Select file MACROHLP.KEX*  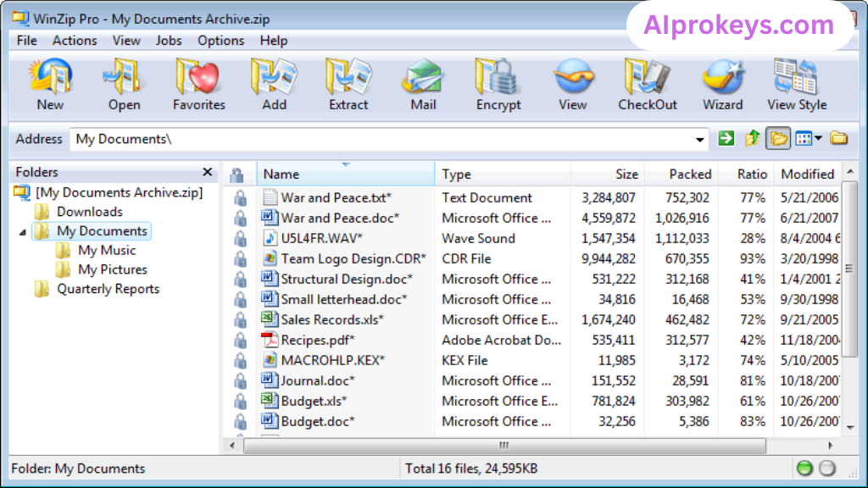332,360
